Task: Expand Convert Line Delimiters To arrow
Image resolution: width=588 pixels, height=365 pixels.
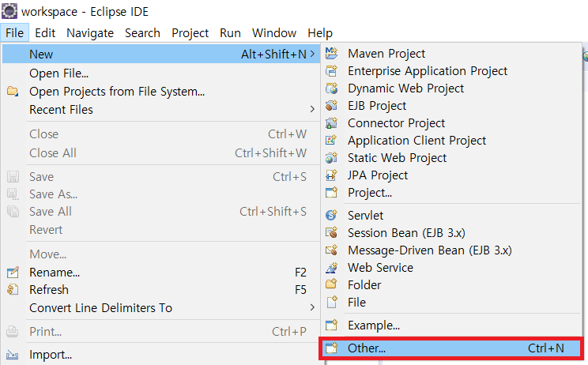Action: pyautogui.click(x=312, y=307)
